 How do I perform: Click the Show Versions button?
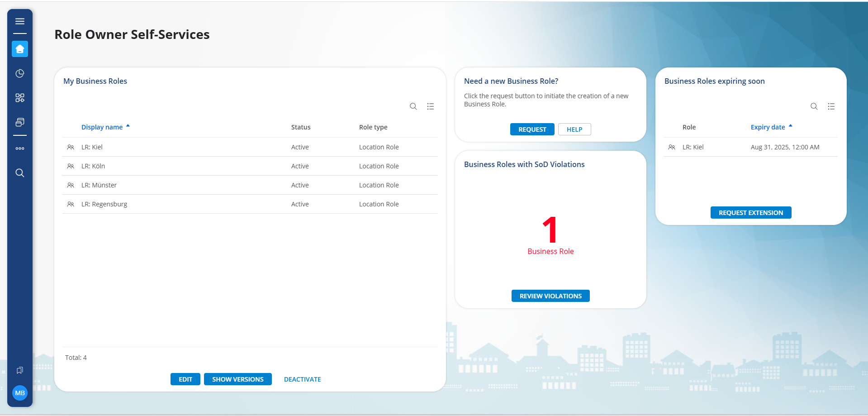point(237,379)
